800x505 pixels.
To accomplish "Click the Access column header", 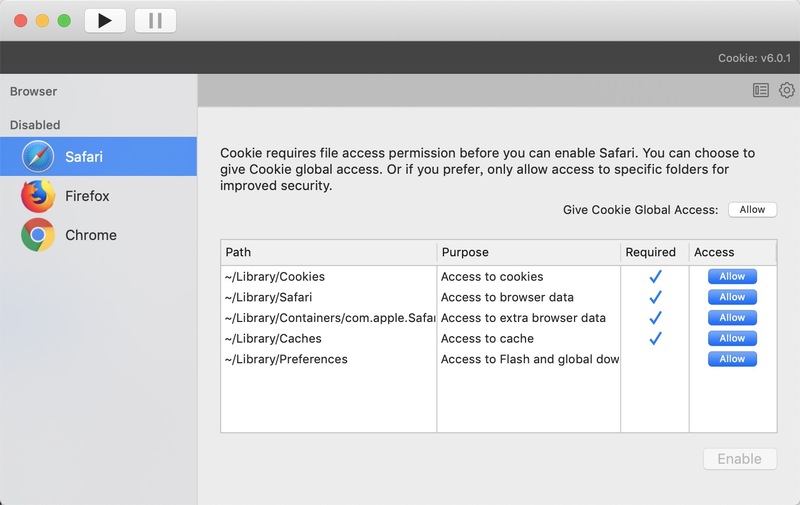I will point(732,252).
